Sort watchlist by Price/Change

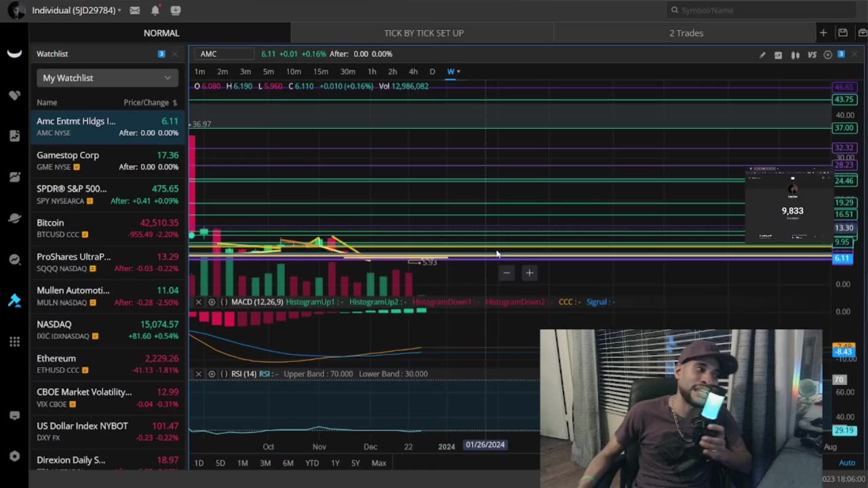click(x=150, y=102)
